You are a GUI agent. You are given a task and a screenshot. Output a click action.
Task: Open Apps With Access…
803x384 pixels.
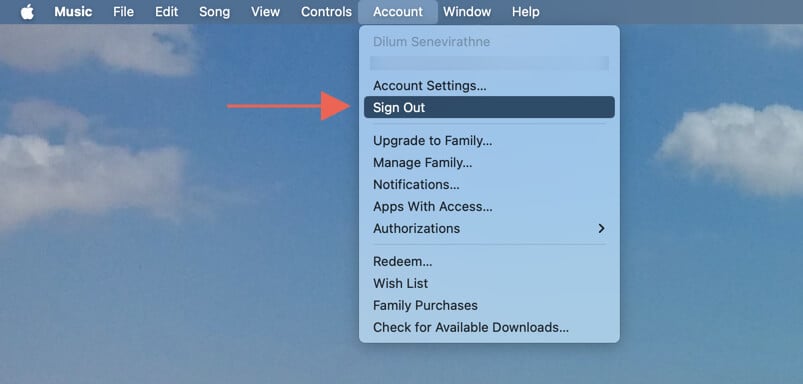(489, 206)
